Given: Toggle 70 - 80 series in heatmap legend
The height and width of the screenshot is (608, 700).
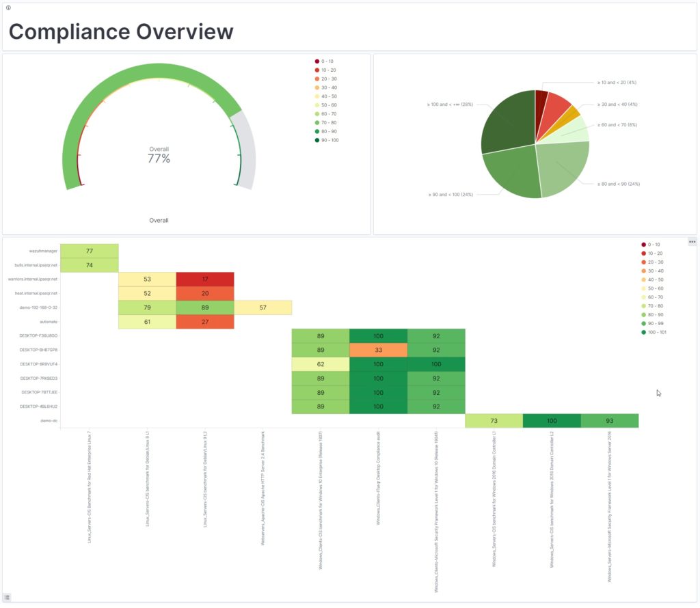Looking at the screenshot, I should (x=654, y=305).
